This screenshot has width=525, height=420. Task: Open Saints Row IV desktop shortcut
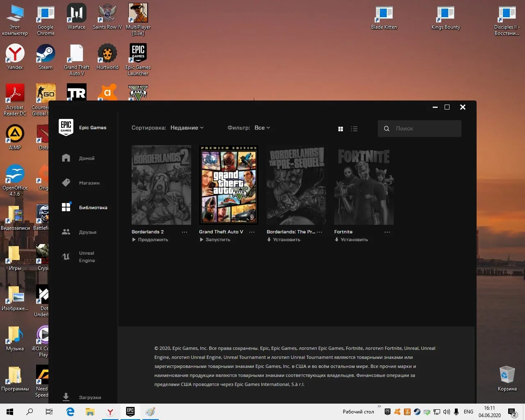(x=107, y=17)
